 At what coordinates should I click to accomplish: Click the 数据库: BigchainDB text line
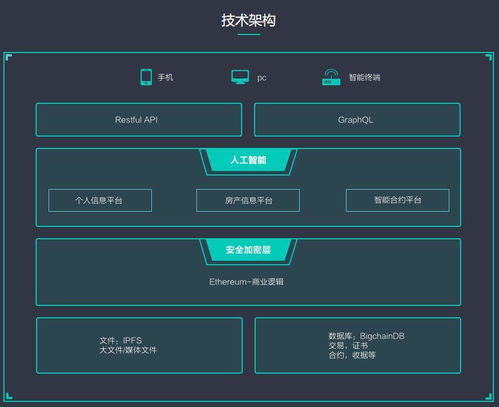(366, 336)
